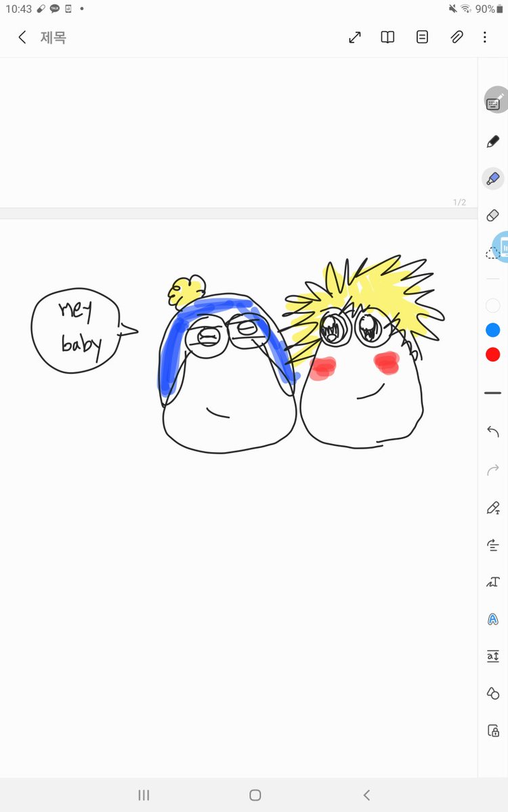
Task: Open full screen with the expand arrows icon
Action: coord(355,38)
